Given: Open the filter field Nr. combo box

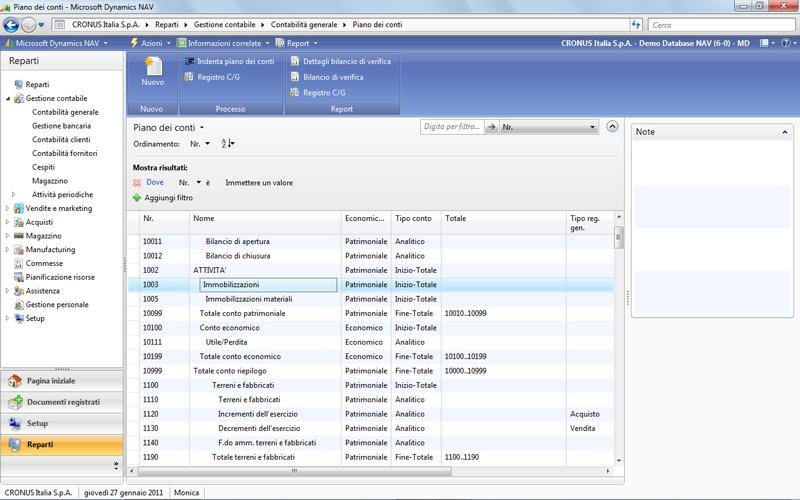Looking at the screenshot, I should (x=548, y=127).
